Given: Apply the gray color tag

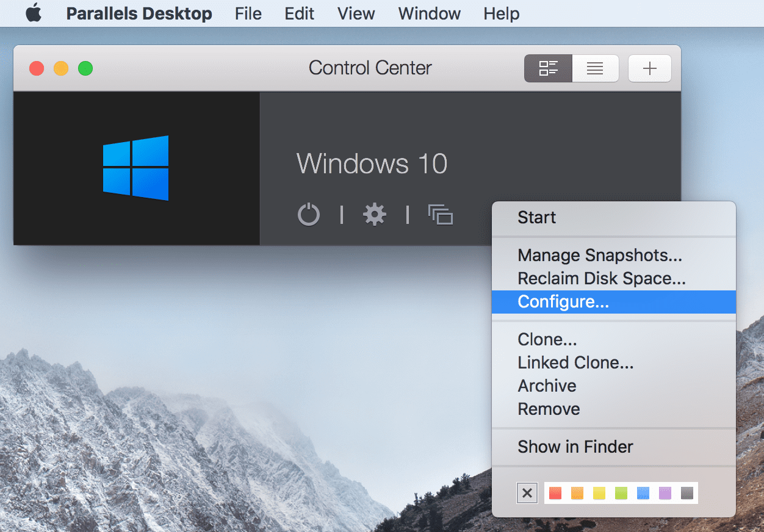Looking at the screenshot, I should click(687, 493).
